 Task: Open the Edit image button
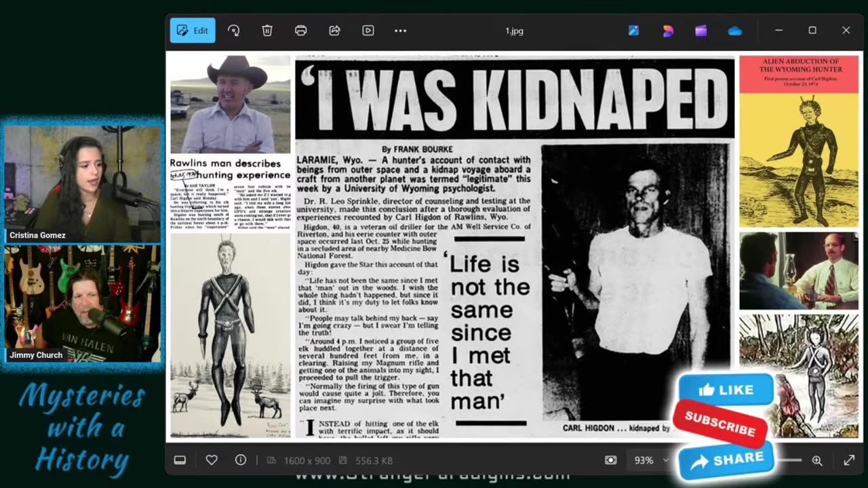(x=193, y=30)
